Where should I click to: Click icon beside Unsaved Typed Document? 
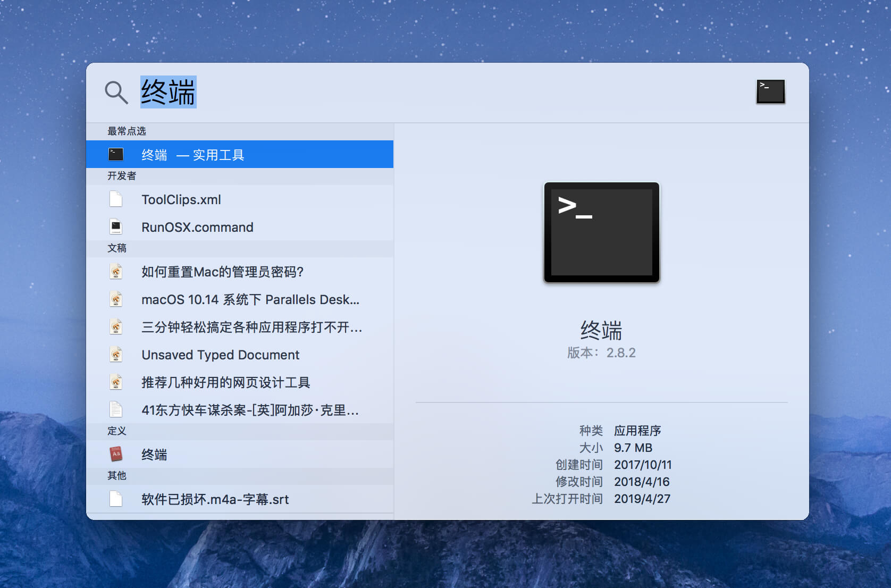pyautogui.click(x=116, y=355)
